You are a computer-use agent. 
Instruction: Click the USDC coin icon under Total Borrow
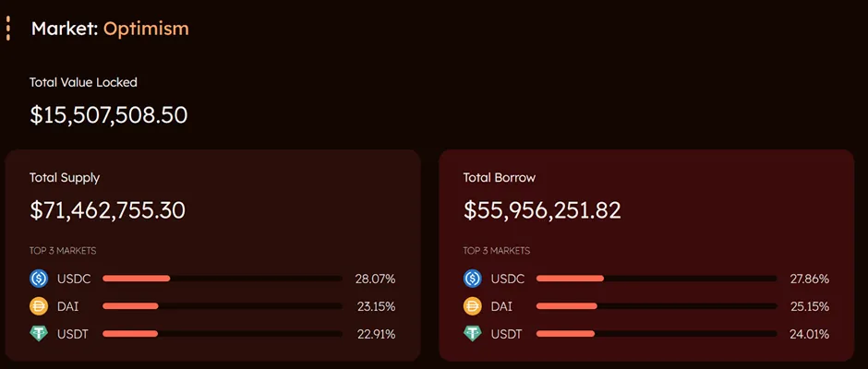(473, 279)
